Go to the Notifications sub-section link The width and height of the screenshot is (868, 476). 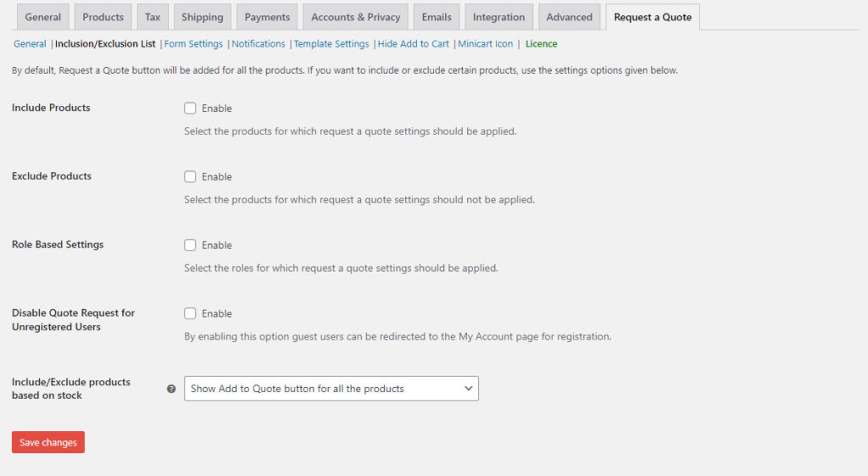click(259, 44)
